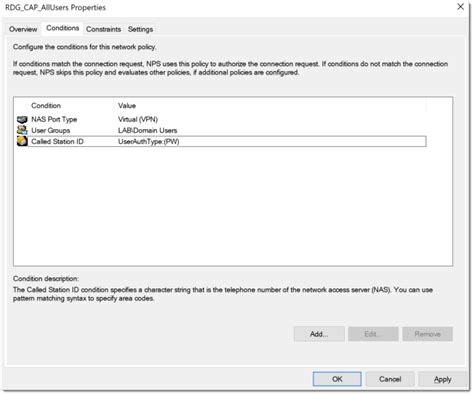This screenshot has height=395, width=474.
Task: Open the Constraints tab
Action: (x=103, y=29)
